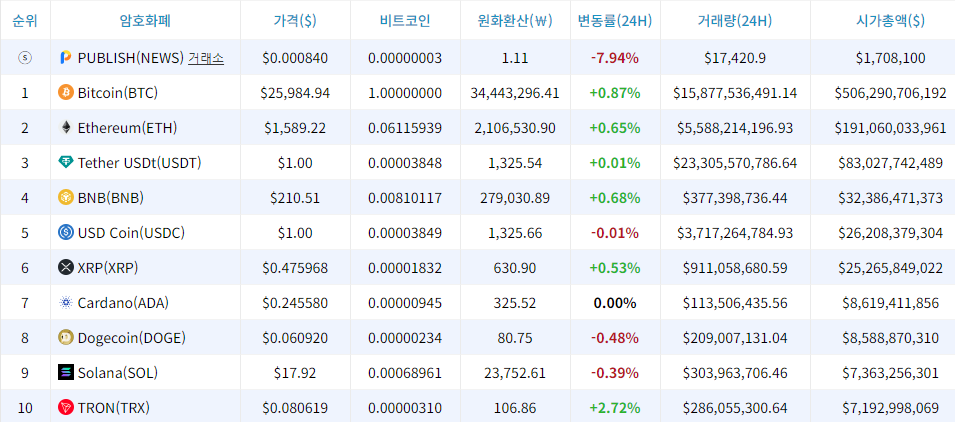
Task: Click the Tether USDt logo icon
Action: [x=65, y=163]
